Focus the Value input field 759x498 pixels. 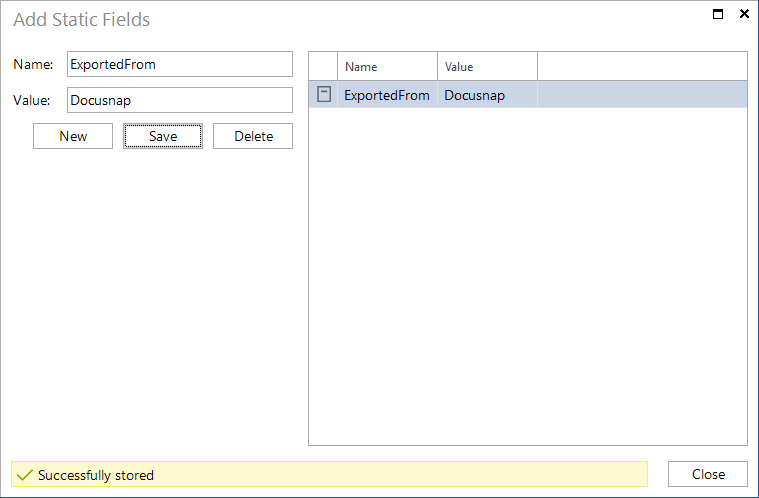coord(180,100)
